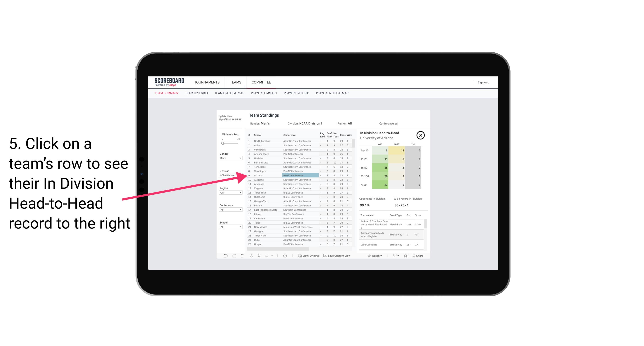Click the Save Custom View icon
The width and height of the screenshot is (644, 346).
point(325,256)
